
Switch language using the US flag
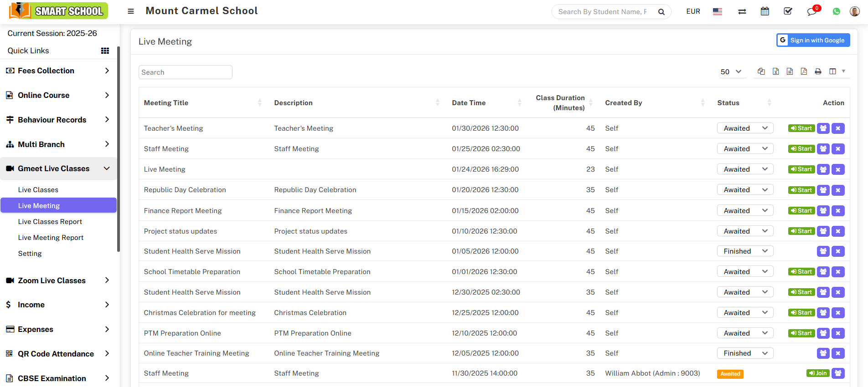717,12
